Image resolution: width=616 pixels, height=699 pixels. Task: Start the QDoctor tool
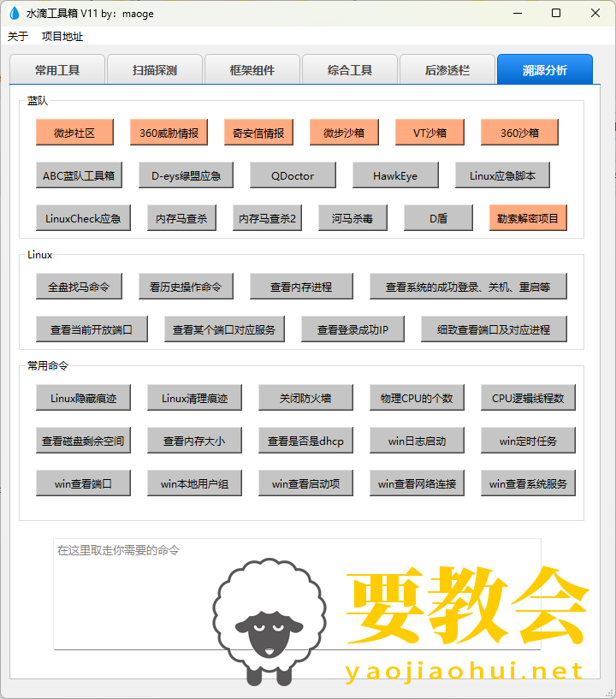[293, 175]
